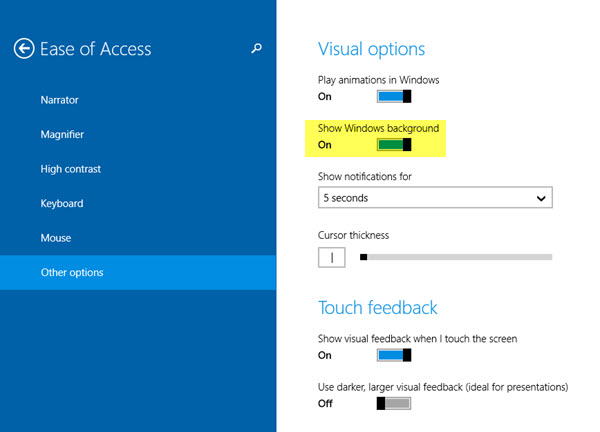Screen dimensions: 600x432
Task: Enable darker, larger visual feedback toggle
Action: 394,403
